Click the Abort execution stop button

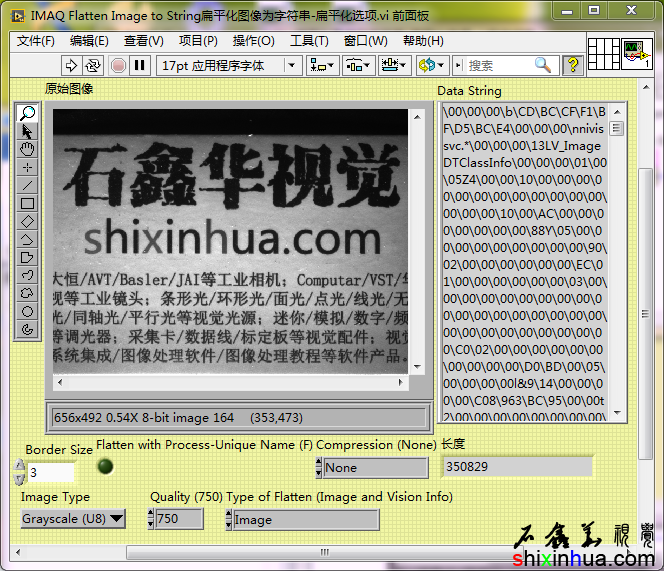coord(118,65)
